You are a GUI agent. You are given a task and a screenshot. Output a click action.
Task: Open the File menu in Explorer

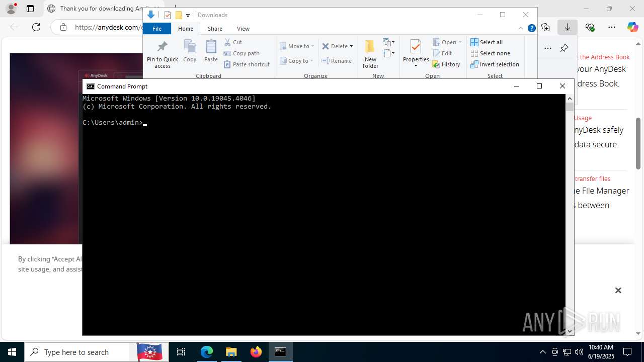[157, 29]
